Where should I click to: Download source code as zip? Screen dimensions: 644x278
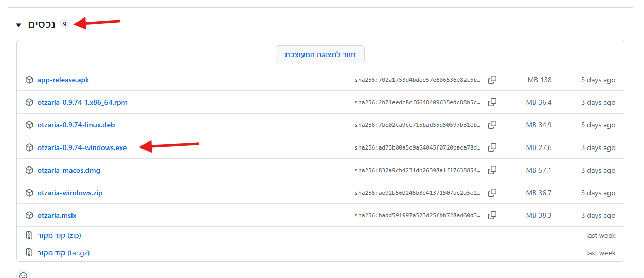click(x=59, y=235)
